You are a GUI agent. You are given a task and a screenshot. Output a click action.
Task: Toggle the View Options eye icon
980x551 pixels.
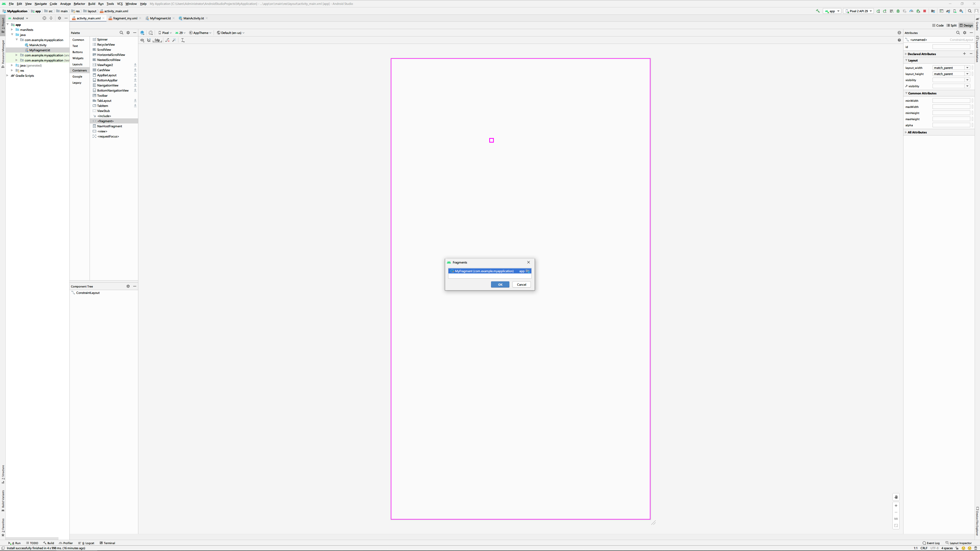click(x=142, y=40)
